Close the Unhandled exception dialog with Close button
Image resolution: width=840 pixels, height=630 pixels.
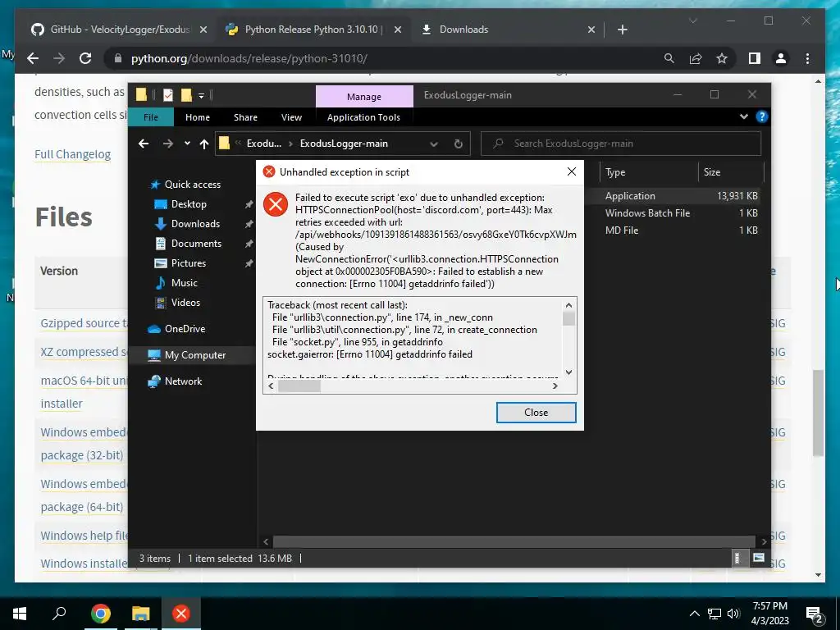[x=536, y=413]
